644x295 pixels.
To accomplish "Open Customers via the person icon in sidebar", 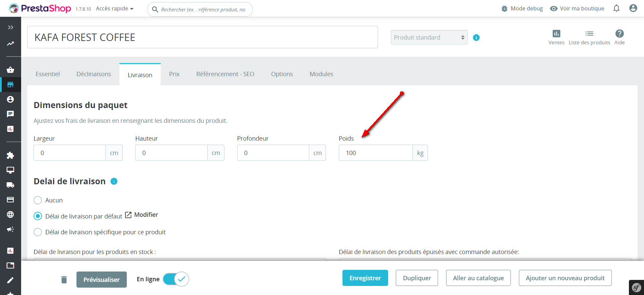I will (x=10, y=99).
